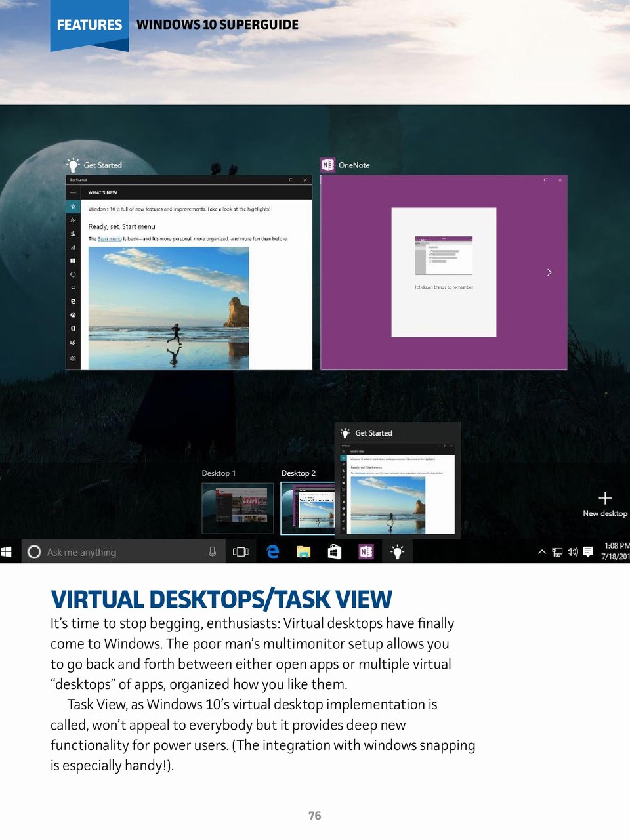Click the OneNote icon on the taskbar
Screen dimensions: 630x840
[366, 552]
